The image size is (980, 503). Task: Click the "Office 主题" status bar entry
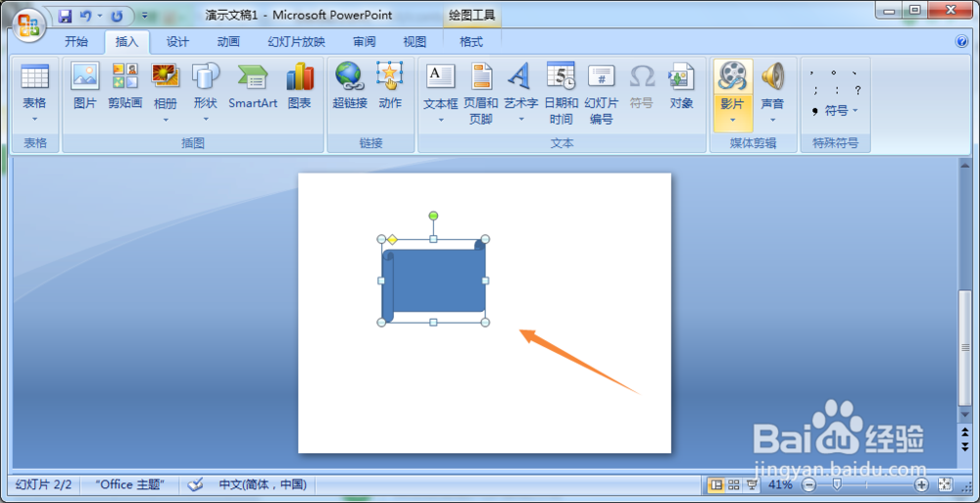[130, 484]
